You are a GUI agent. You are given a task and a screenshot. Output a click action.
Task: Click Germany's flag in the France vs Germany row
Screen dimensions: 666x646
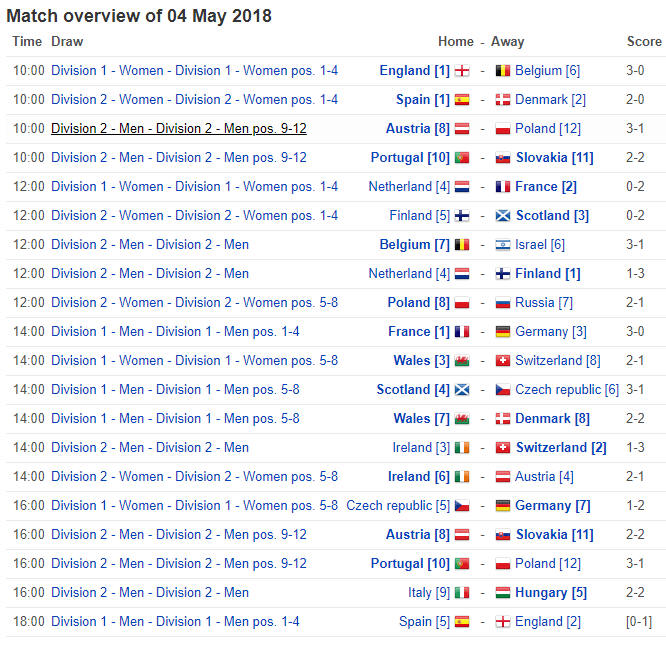pos(503,332)
